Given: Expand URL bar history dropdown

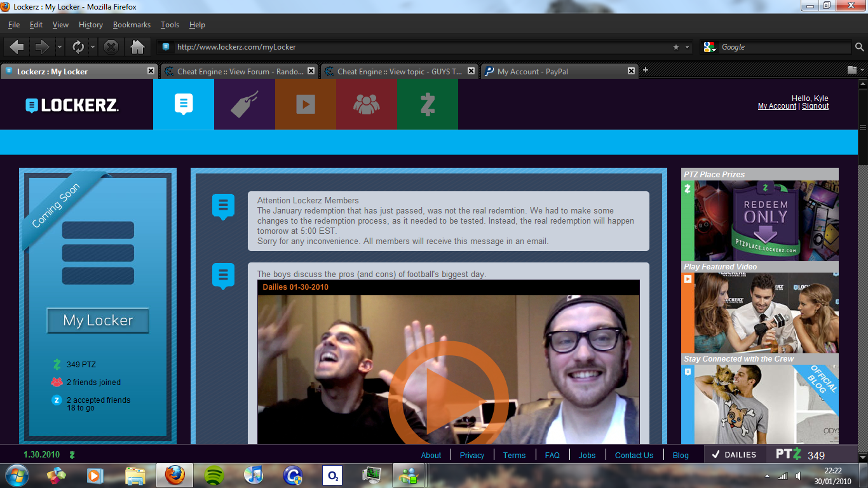Looking at the screenshot, I should coord(687,47).
